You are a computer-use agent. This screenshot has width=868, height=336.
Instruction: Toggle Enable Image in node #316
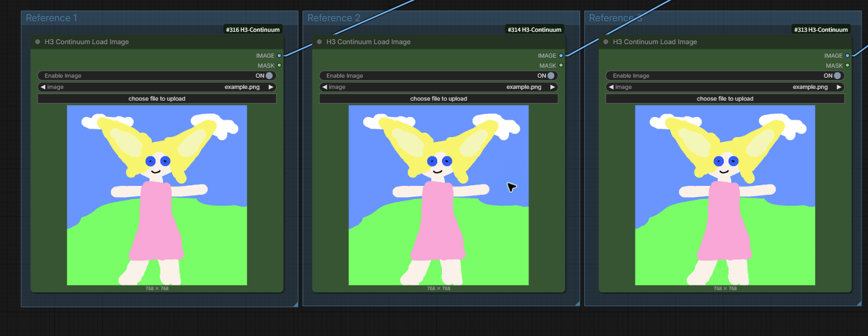pos(157,75)
